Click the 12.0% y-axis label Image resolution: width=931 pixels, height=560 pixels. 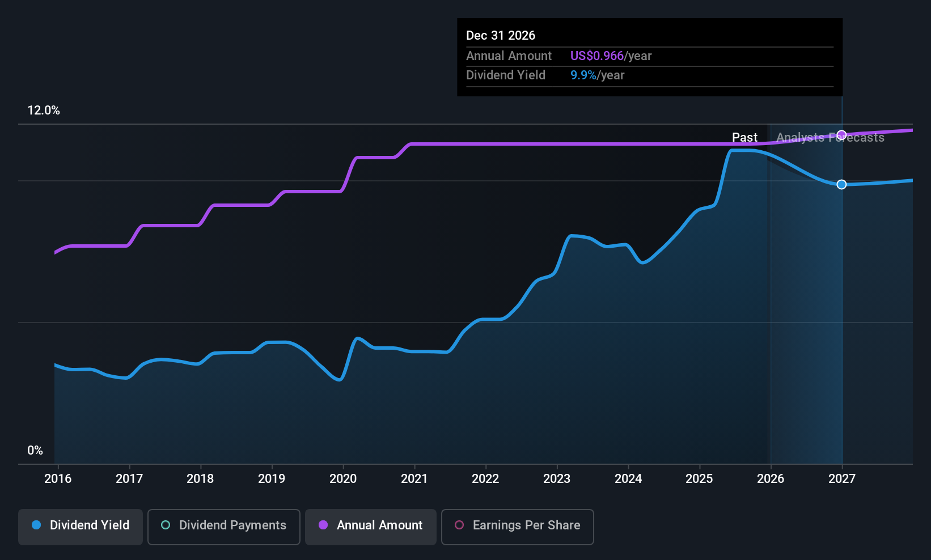[x=44, y=111]
